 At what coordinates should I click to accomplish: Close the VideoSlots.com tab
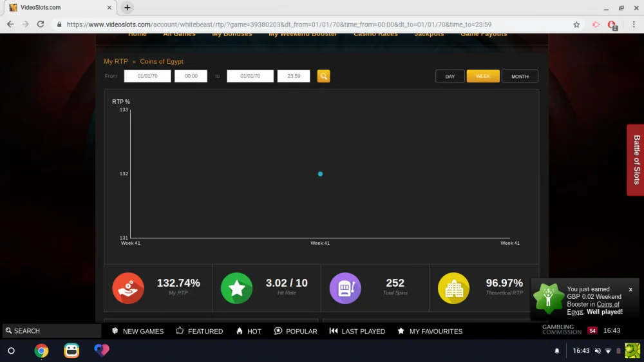(x=109, y=7)
